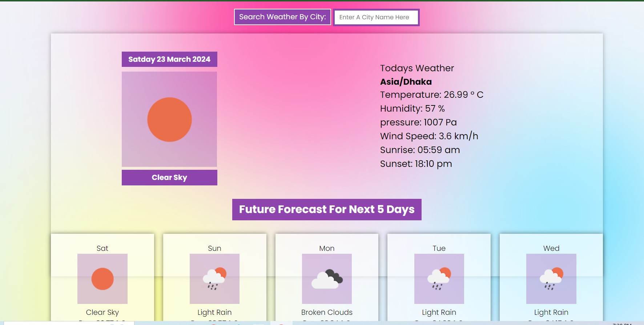Click Tuesday's light rain icon
Screen dimensions: 644x325
point(439,278)
